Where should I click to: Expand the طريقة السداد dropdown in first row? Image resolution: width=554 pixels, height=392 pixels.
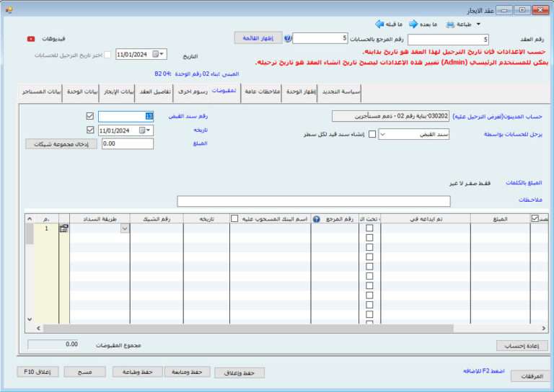pyautogui.click(x=125, y=228)
